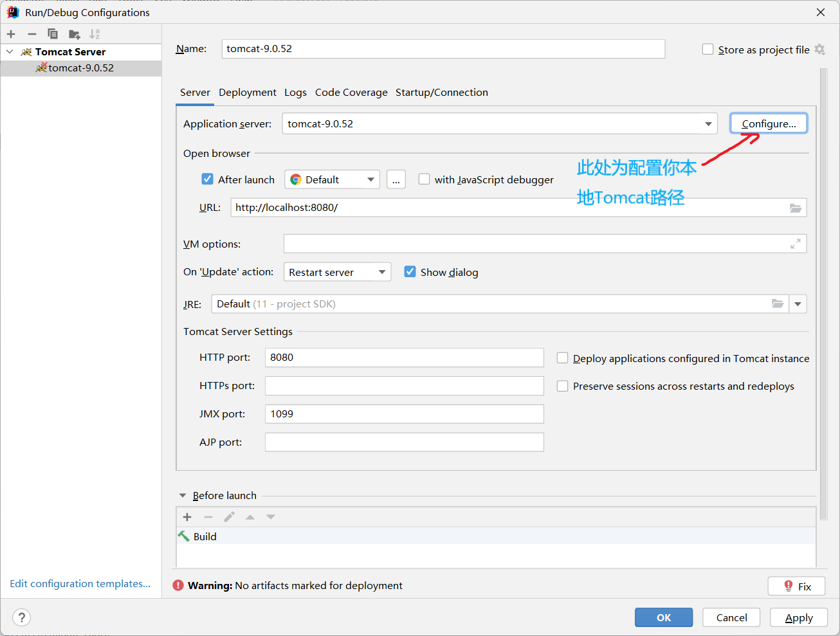Add new configuration with plus icon
This screenshot has height=636, width=840.
click(11, 34)
